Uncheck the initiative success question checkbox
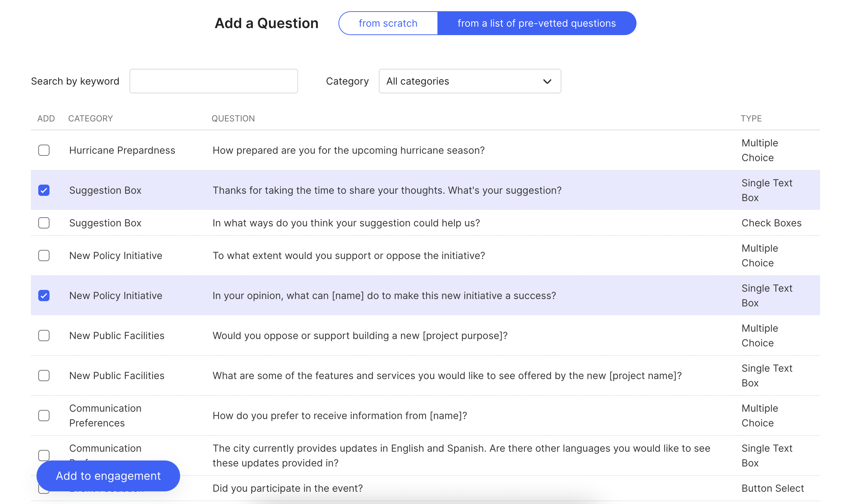Screen dimensions: 851x504 tap(44, 296)
